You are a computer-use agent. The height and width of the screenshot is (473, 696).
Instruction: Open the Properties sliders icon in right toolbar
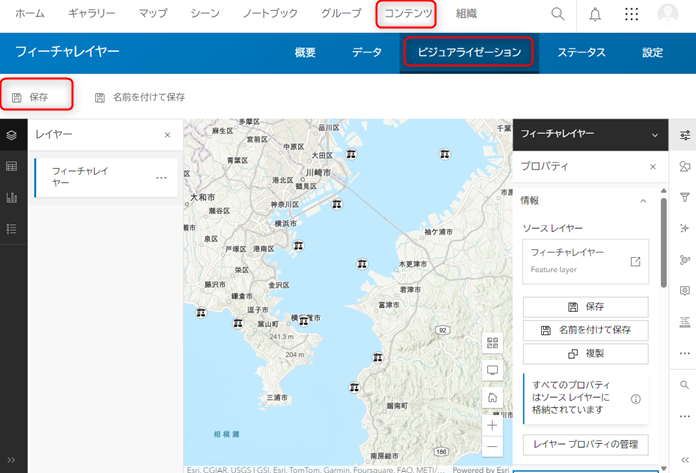click(685, 135)
